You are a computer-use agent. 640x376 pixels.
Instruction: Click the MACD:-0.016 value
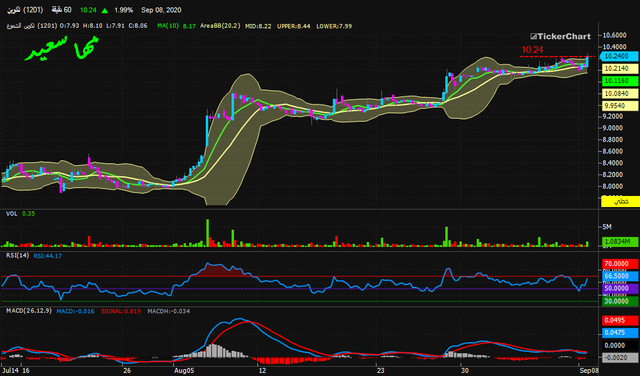[76, 311]
